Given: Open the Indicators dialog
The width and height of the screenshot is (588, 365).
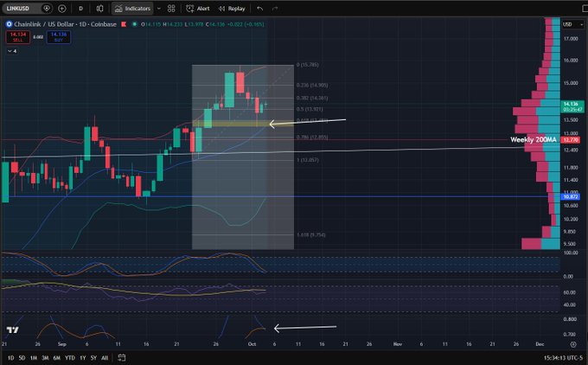Looking at the screenshot, I should click(132, 9).
